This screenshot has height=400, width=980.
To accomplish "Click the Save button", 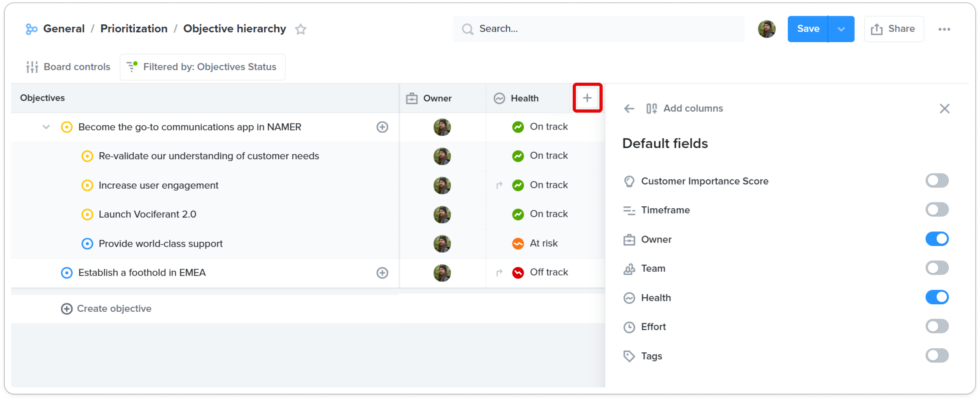I will 808,29.
